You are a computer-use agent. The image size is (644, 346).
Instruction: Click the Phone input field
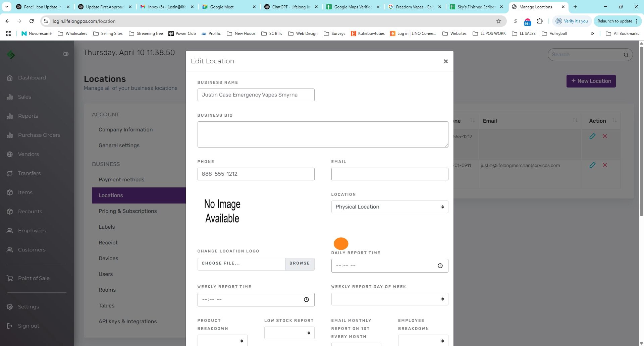click(256, 174)
